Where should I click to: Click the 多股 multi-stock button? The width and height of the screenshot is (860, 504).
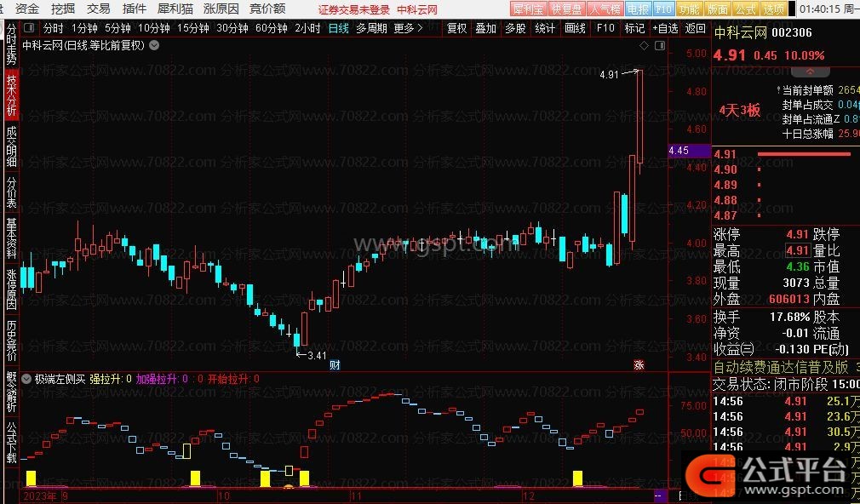pos(515,27)
